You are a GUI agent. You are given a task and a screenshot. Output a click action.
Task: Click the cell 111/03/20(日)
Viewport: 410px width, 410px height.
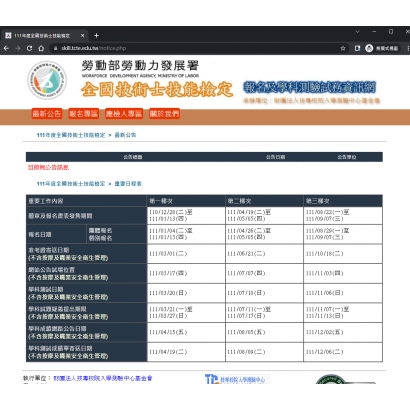pos(186,293)
